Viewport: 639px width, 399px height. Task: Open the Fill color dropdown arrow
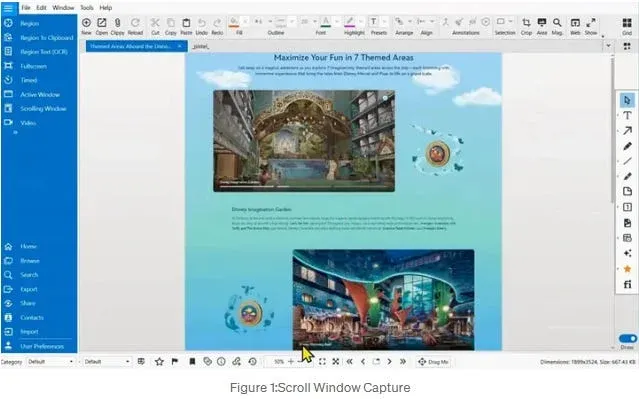tap(245, 22)
